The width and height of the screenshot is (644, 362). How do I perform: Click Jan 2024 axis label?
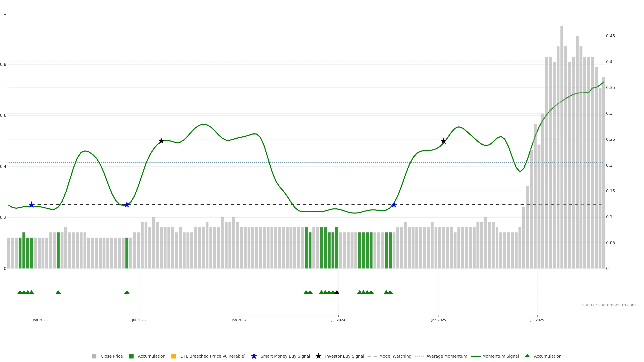[x=239, y=320]
